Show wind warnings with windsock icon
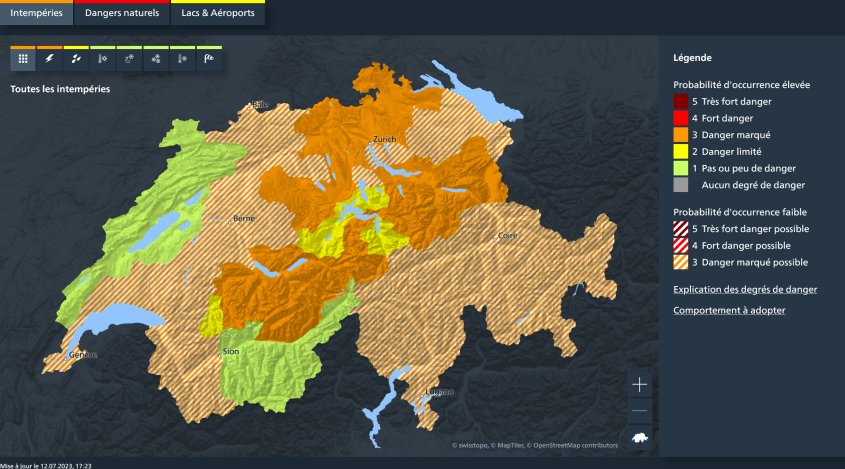This screenshot has height=469, width=845. pos(209,59)
